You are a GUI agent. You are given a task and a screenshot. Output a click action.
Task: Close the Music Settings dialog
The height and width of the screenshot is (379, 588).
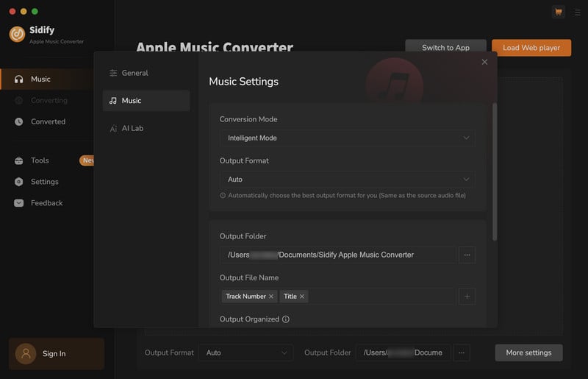[484, 62]
